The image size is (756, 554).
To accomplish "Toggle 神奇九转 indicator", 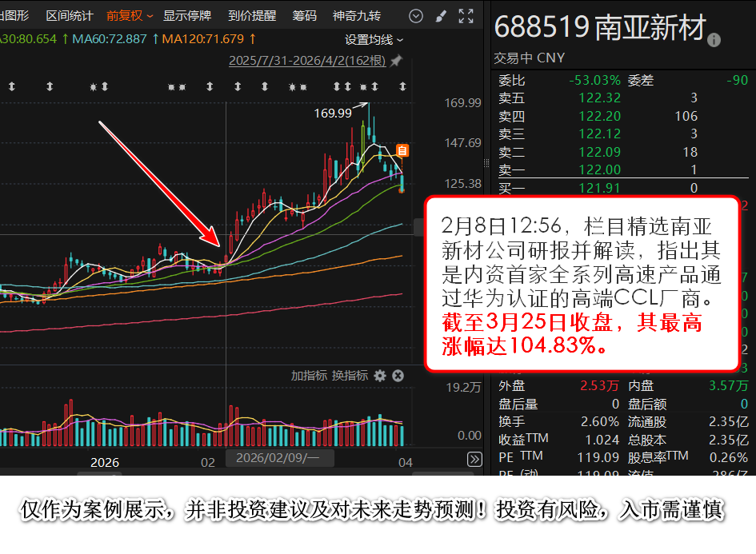I will click(357, 16).
